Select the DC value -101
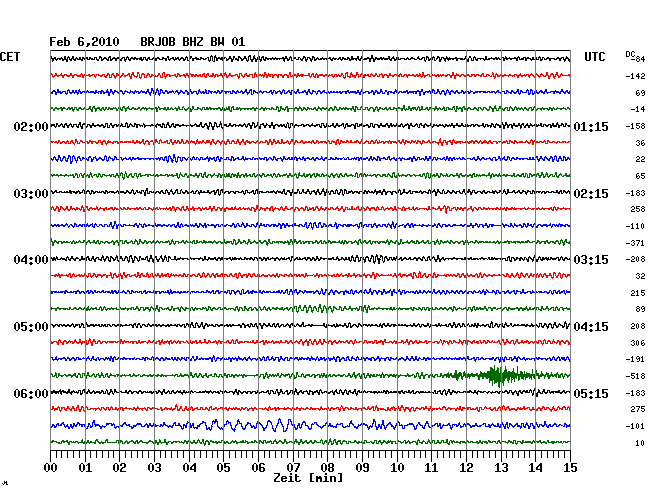The image size is (650, 494). point(635,426)
